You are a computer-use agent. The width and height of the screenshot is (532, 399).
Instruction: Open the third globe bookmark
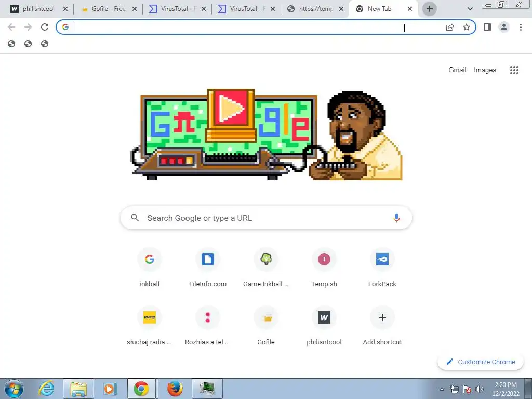click(45, 44)
